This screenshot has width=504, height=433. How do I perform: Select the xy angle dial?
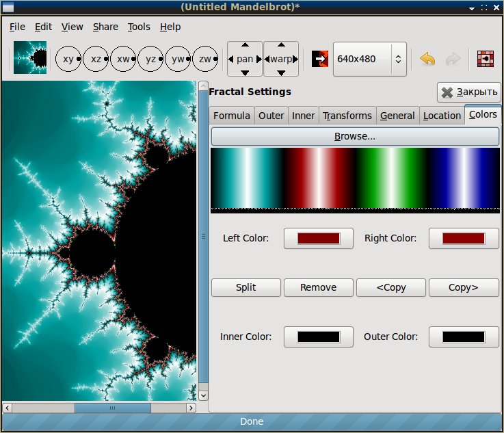pyautogui.click(x=68, y=59)
